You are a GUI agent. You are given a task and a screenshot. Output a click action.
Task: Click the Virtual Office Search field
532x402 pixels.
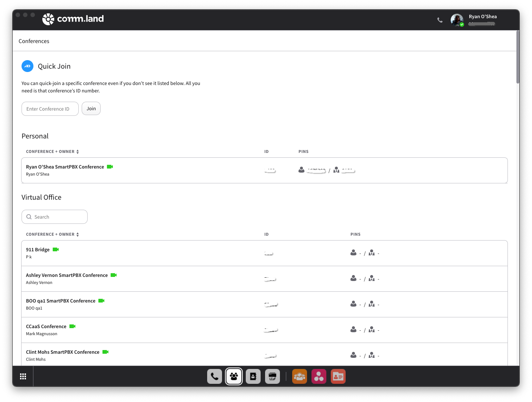(x=55, y=217)
